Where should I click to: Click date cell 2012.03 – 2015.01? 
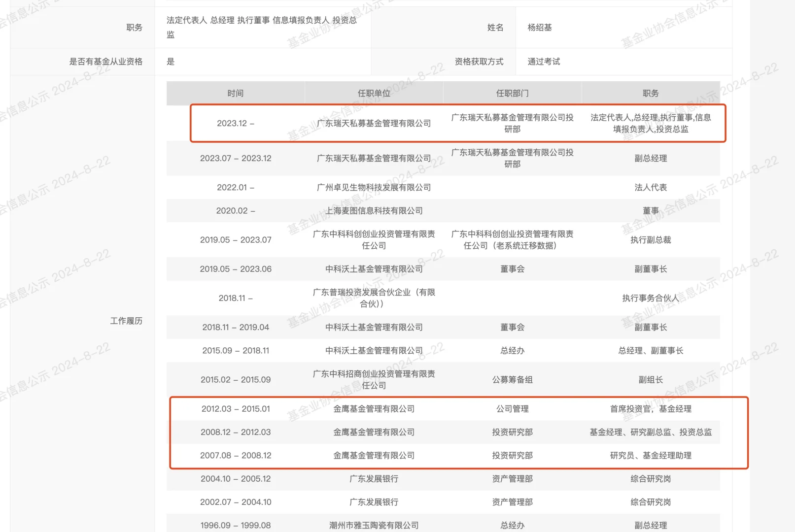point(236,409)
